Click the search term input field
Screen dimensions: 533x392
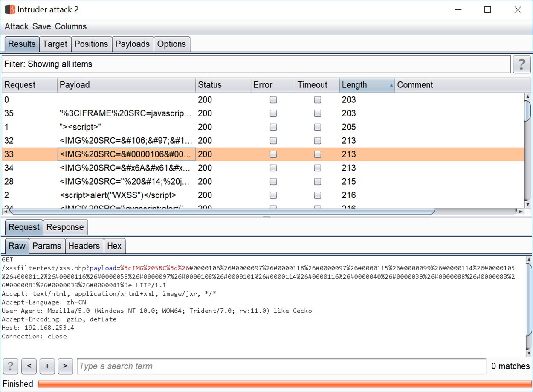pyautogui.click(x=281, y=366)
